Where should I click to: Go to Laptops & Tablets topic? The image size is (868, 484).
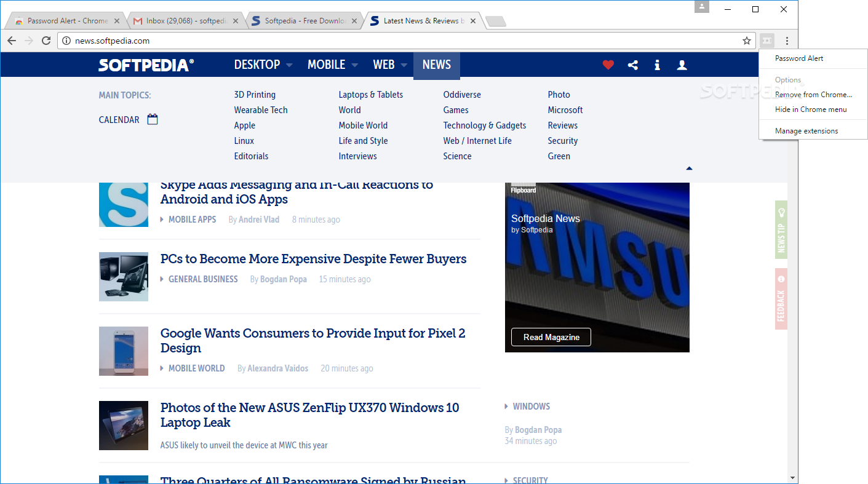point(371,95)
